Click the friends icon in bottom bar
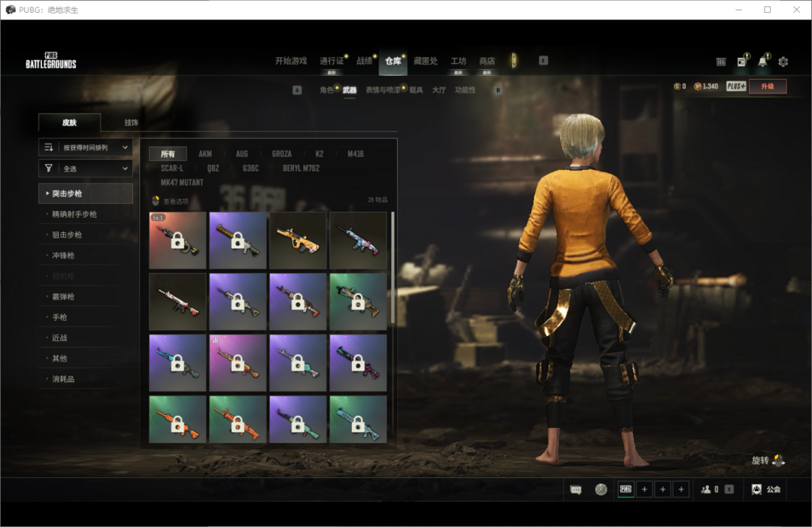The width and height of the screenshot is (812, 527). tap(706, 489)
